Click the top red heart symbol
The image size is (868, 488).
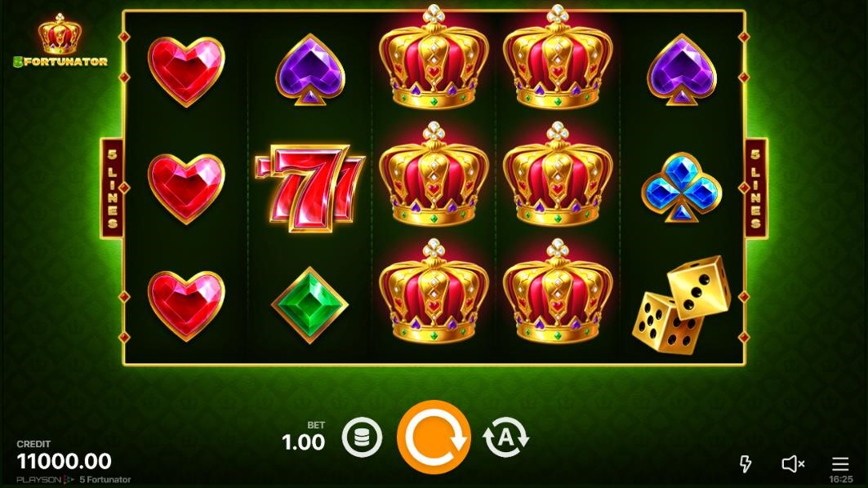pyautogui.click(x=186, y=71)
